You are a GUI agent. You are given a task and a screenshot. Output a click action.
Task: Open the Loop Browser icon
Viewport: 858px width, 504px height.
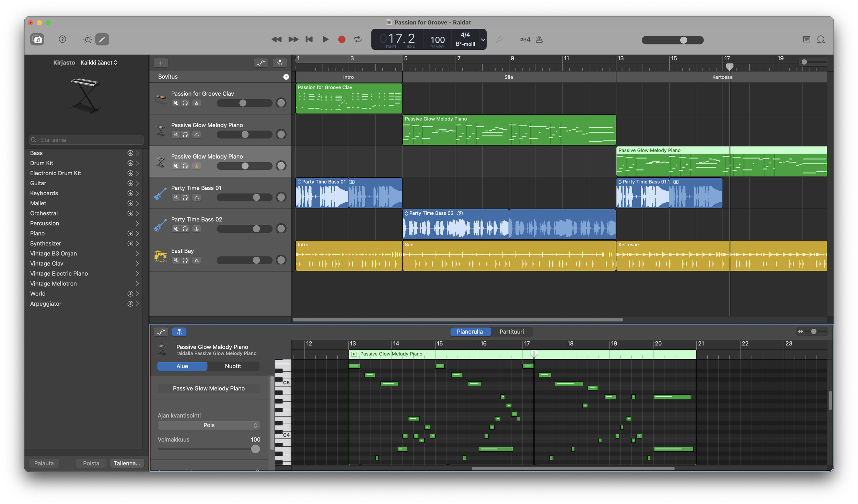pyautogui.click(x=821, y=39)
